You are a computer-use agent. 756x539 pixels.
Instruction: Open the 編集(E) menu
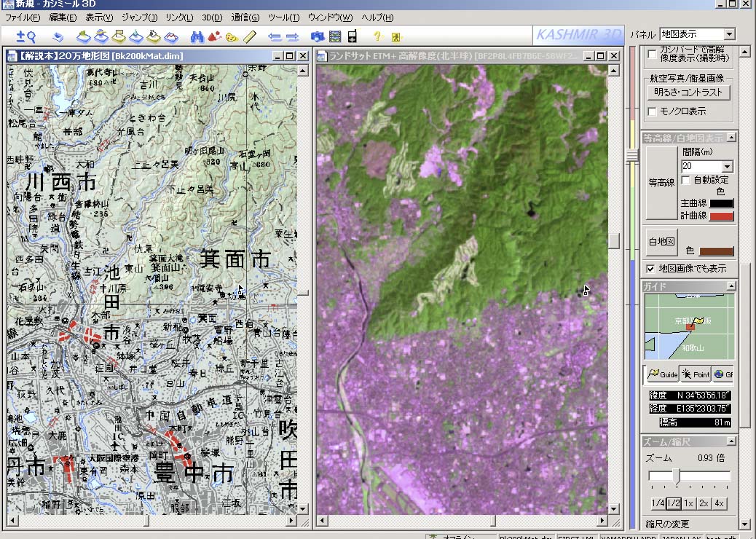pyautogui.click(x=63, y=17)
